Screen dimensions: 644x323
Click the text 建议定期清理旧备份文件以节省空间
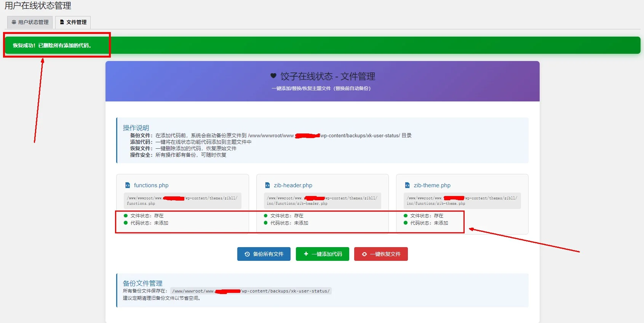tap(162, 298)
